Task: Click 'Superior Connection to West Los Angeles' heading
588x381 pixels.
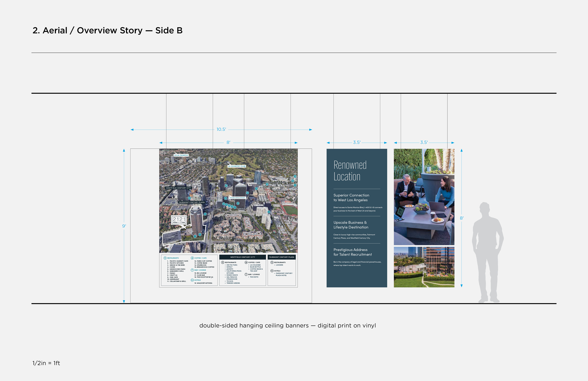Action: click(x=351, y=198)
